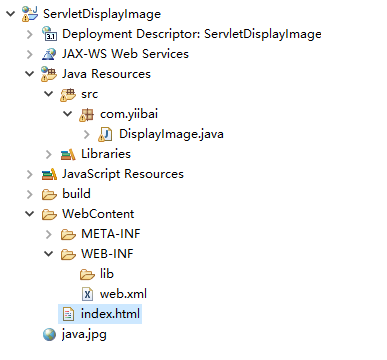Viewport: 387px width, 360px height.
Task: Click the com.yiibai package icon
Action: 87,114
